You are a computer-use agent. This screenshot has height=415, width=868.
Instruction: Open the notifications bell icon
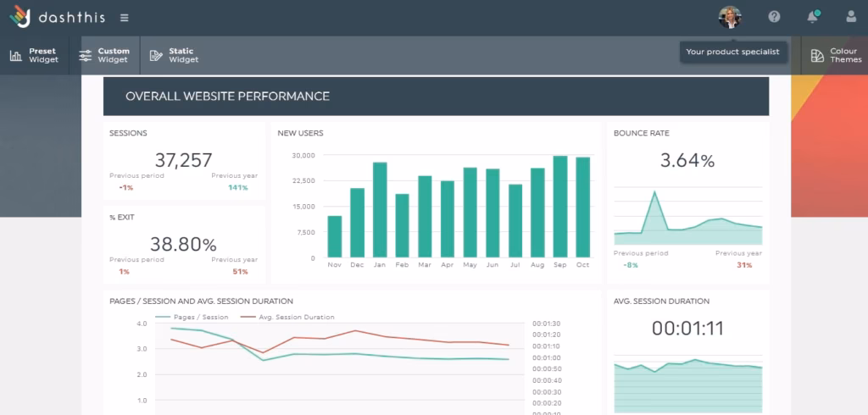[813, 17]
